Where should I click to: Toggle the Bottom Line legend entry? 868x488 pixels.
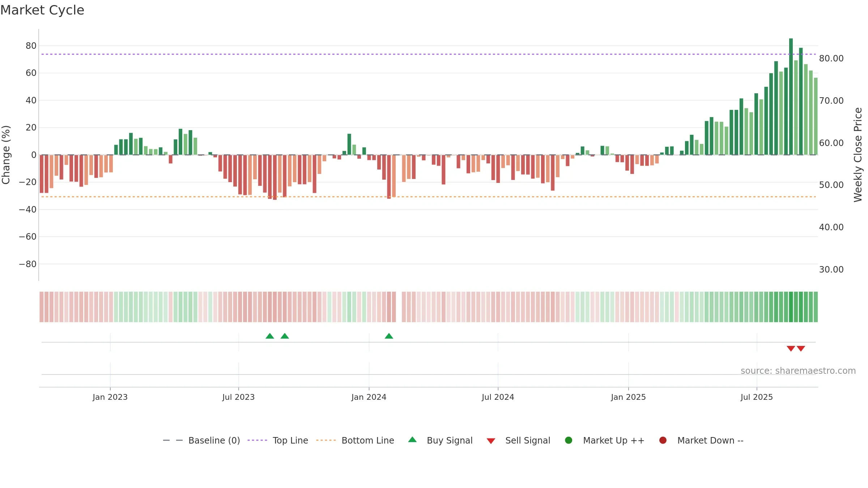355,440
